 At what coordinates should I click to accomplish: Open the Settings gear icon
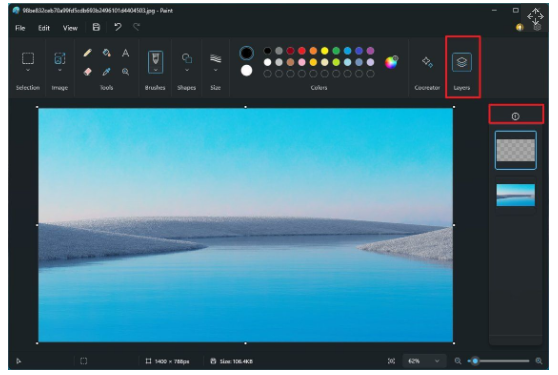click(x=537, y=27)
